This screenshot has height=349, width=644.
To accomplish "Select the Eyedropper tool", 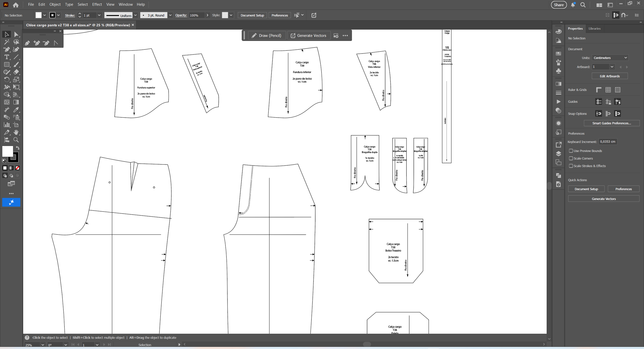I will [x=16, y=110].
